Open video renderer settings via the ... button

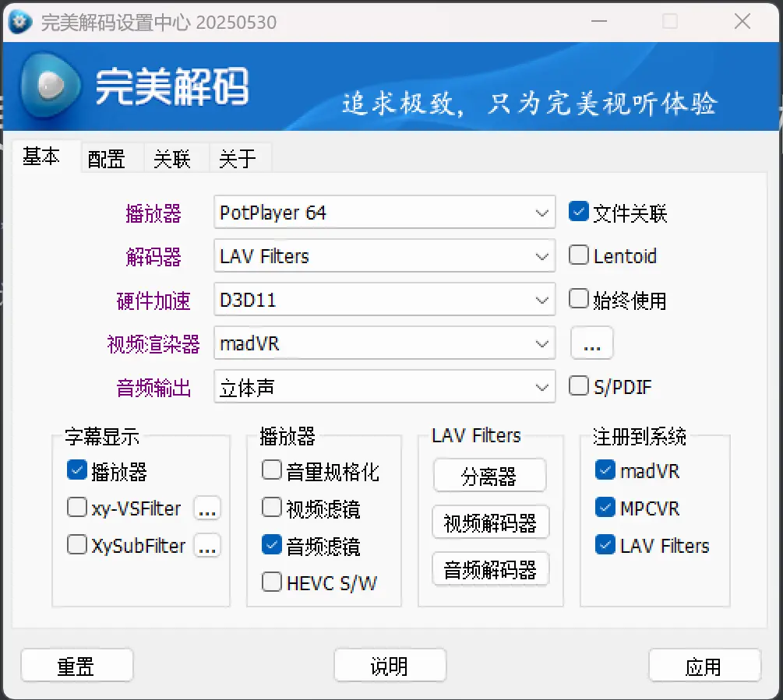click(592, 343)
